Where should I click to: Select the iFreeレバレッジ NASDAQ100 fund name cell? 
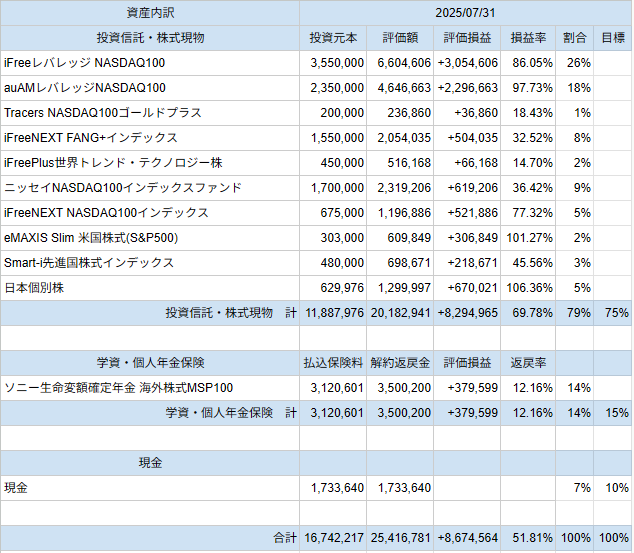(150, 63)
